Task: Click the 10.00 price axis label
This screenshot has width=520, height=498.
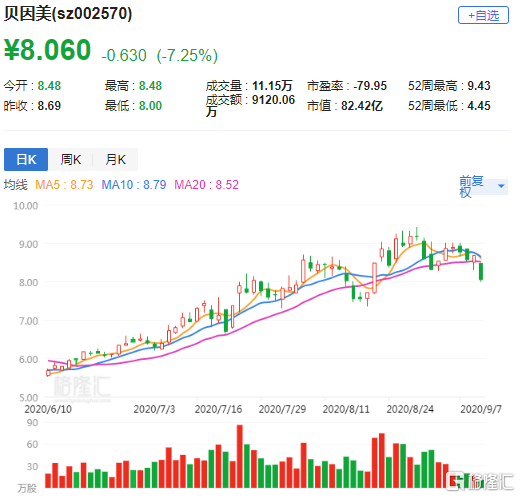Action: click(x=26, y=206)
